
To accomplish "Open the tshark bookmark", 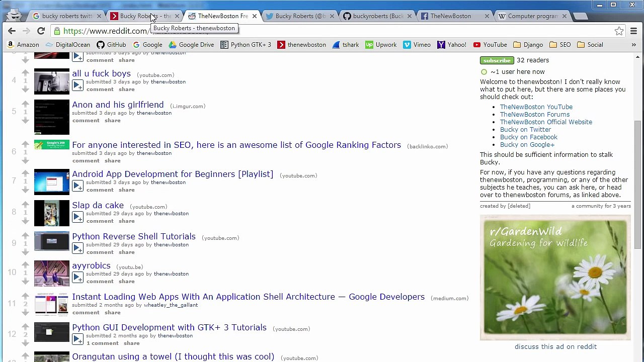I will 345,45.
